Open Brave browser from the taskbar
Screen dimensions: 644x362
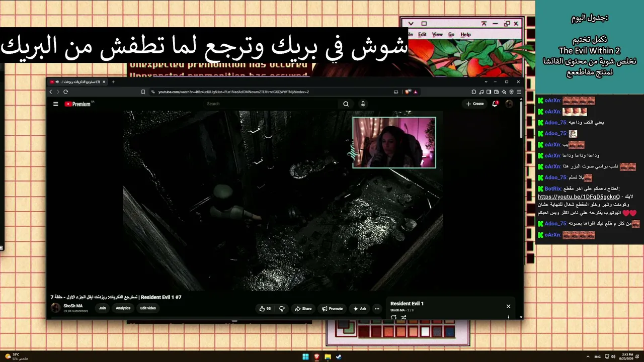point(316,357)
